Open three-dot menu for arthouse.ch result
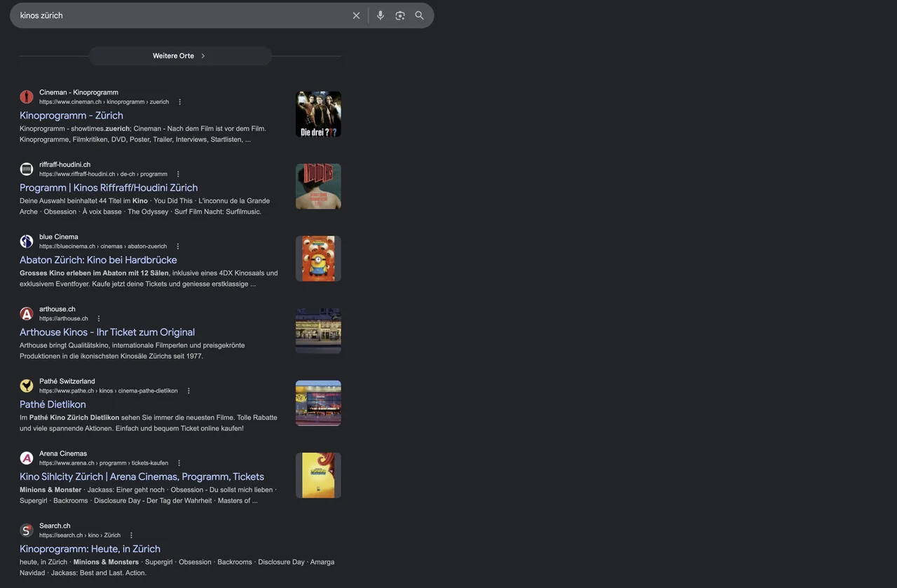This screenshot has height=588, width=897. (99, 319)
